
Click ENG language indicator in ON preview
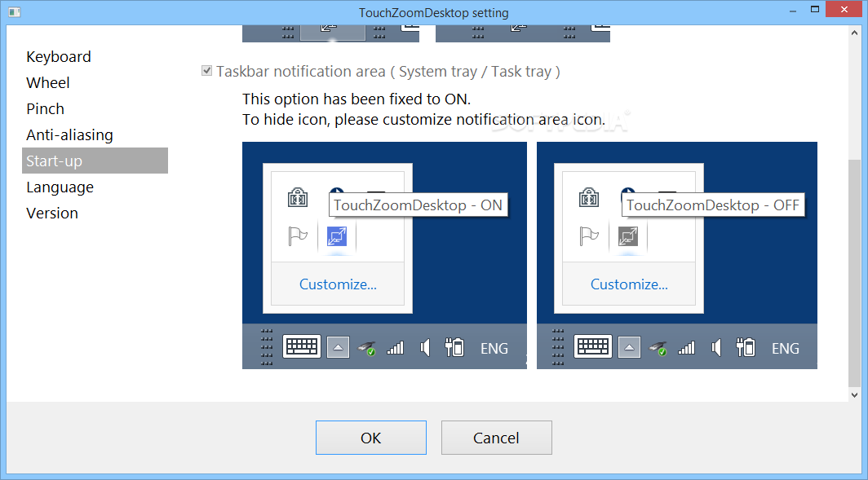[x=494, y=348]
